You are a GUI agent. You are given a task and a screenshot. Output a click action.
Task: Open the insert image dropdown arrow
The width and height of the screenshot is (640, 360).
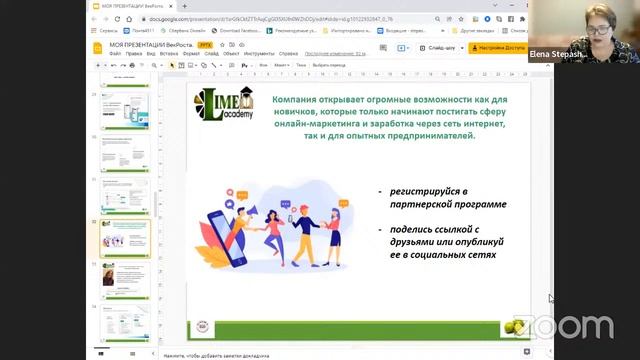click(x=196, y=65)
